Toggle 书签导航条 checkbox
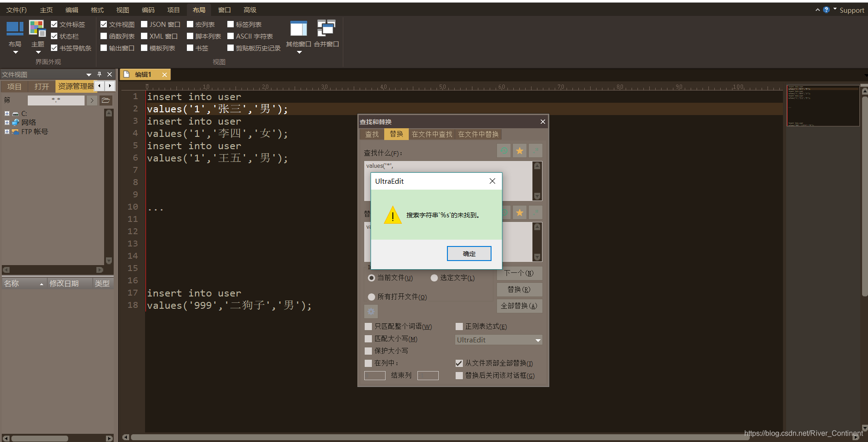Screen dimensions: 868x442 tap(54, 48)
